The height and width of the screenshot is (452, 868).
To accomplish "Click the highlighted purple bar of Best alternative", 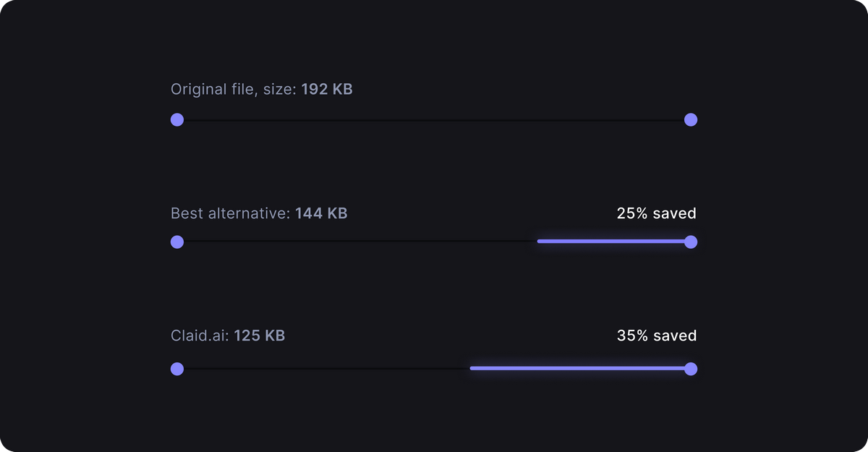I will tap(611, 242).
